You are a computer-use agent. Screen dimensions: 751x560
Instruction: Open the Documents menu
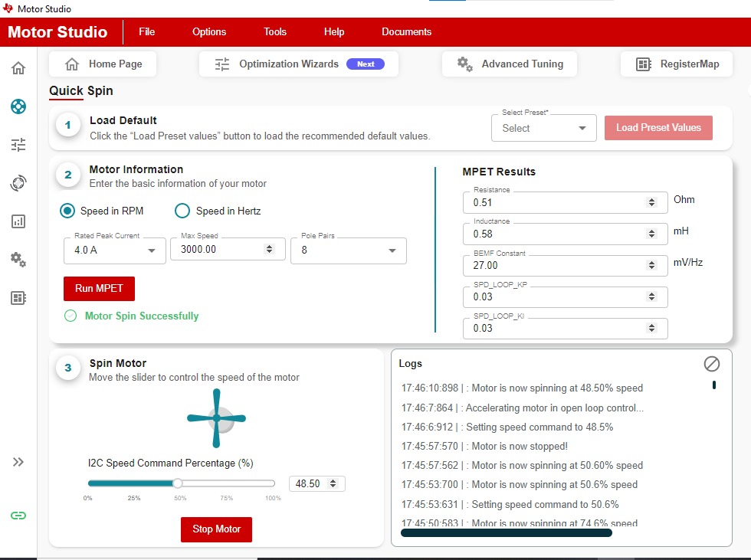point(406,31)
